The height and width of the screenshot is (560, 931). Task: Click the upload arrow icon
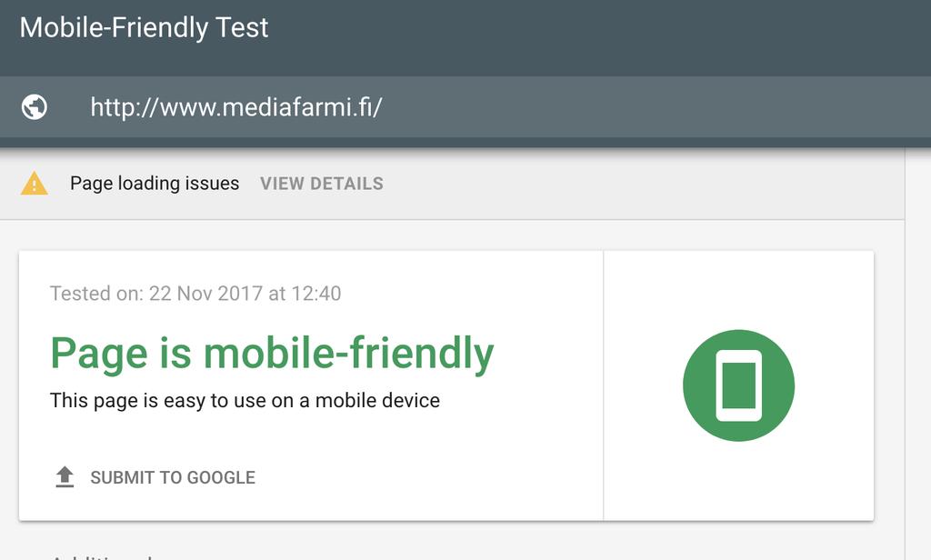(x=65, y=477)
